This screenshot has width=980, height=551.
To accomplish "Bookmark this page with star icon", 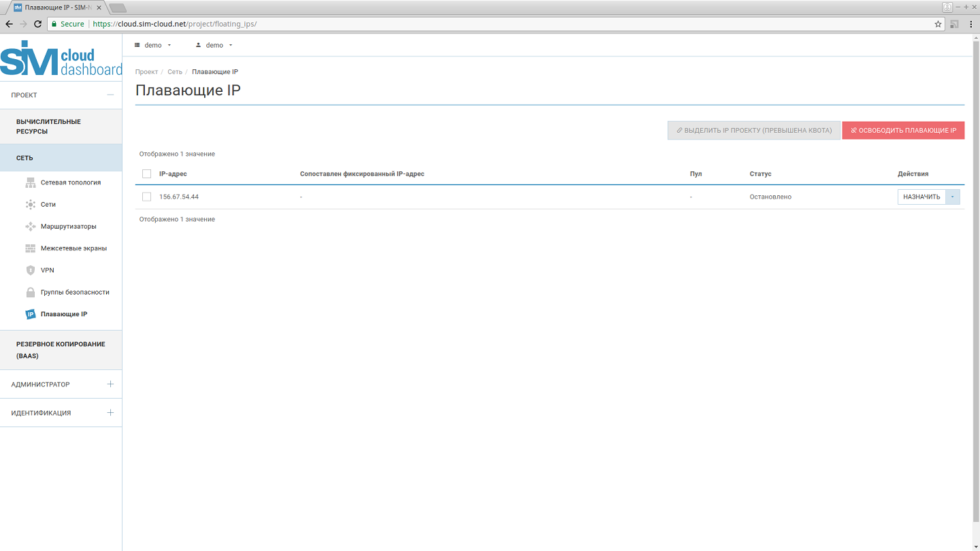I will tap(938, 24).
